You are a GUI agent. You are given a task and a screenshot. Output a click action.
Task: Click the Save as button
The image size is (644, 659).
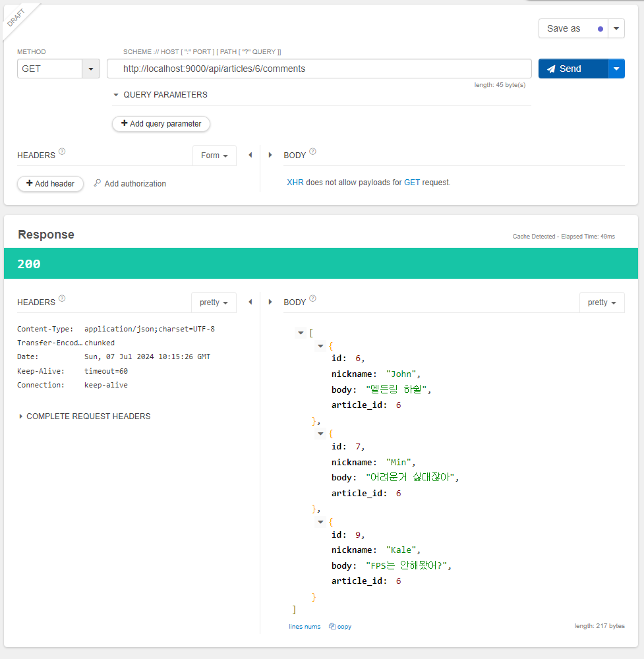[573, 28]
